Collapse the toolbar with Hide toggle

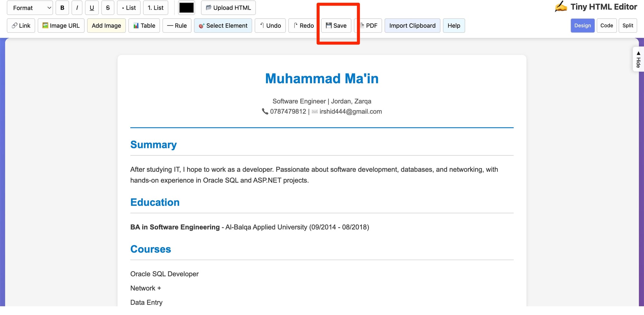click(638, 59)
